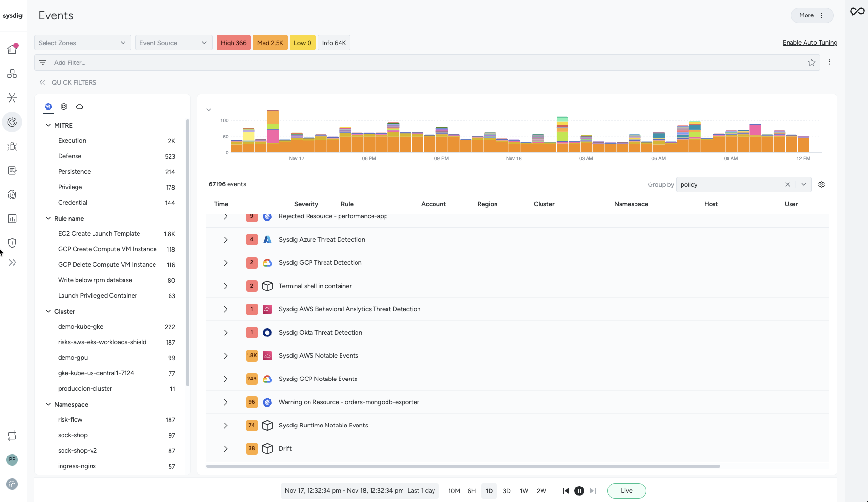Open the Home icon in sidebar
This screenshot has height=502, width=868.
pos(12,49)
